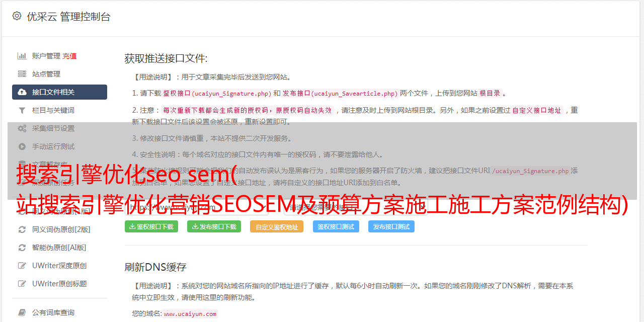The width and height of the screenshot is (644, 322).
Task: Click the refresh icon for 同义词伪原创[2版]
Action: coord(22,229)
